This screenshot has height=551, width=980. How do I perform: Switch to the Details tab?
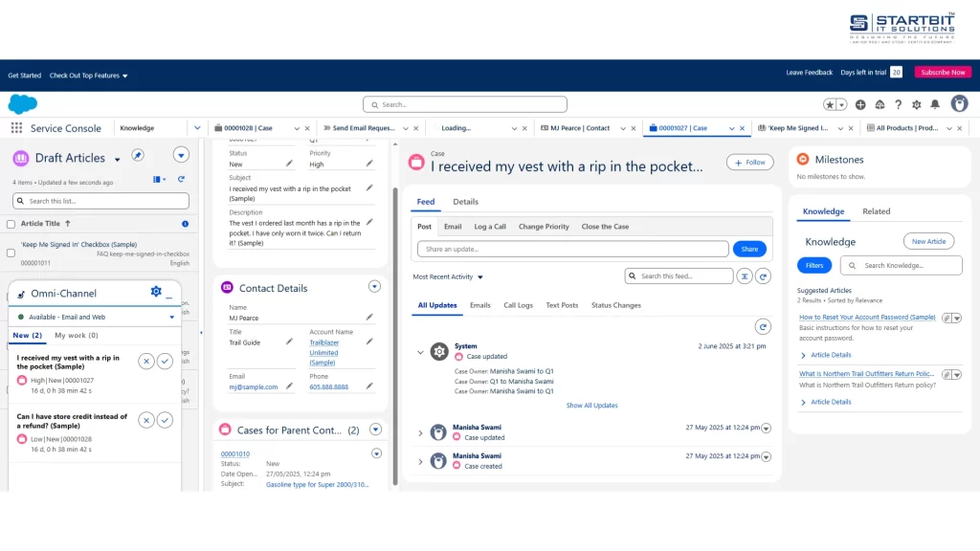[x=466, y=202]
